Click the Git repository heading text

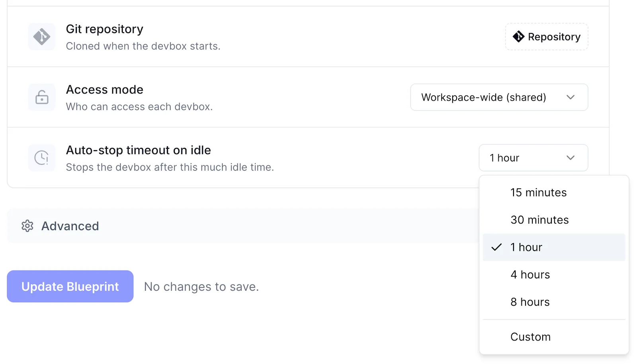(104, 29)
